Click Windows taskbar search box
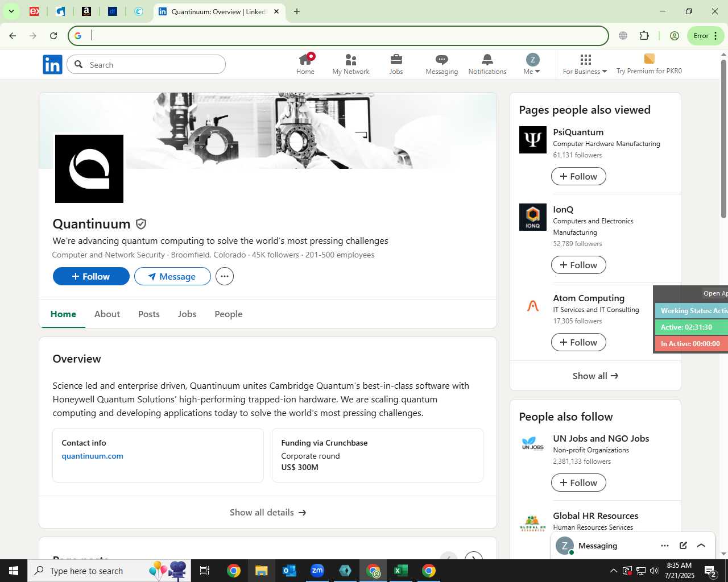Viewport: 728px width, 582px height. 108,571
